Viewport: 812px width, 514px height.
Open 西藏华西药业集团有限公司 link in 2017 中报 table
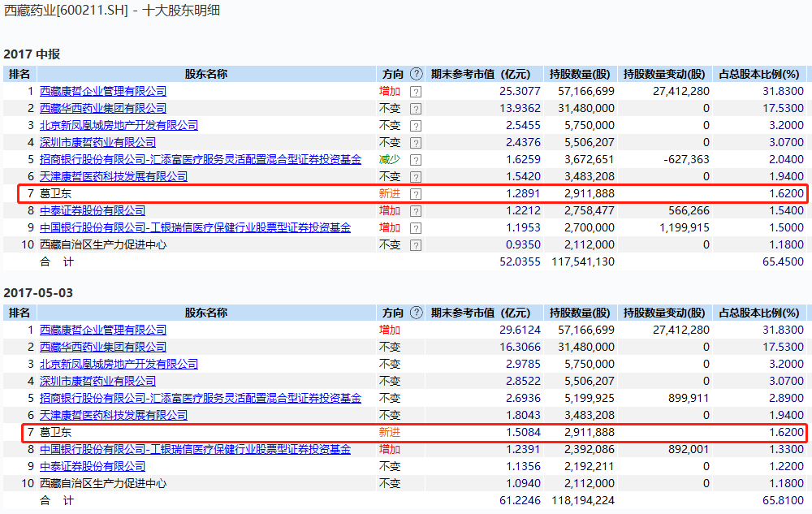click(103, 108)
